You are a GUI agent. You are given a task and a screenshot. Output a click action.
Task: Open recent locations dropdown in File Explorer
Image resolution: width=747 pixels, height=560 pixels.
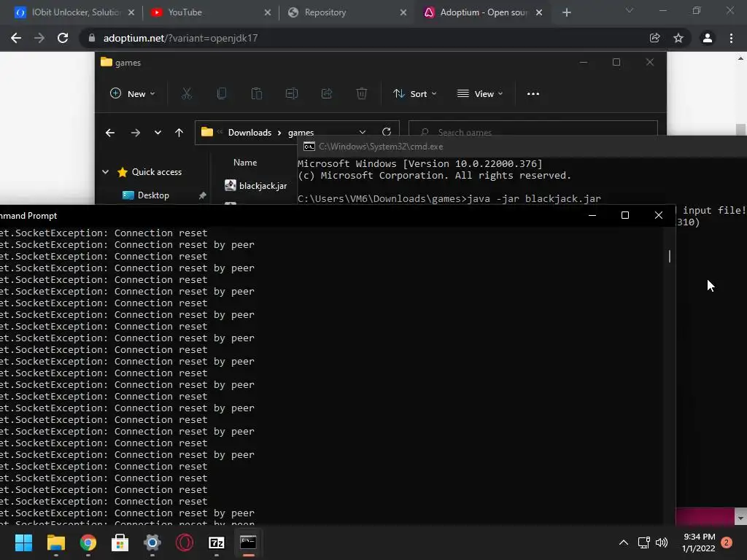pos(158,133)
